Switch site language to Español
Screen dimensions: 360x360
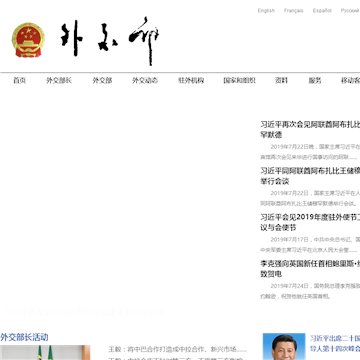coord(322,11)
